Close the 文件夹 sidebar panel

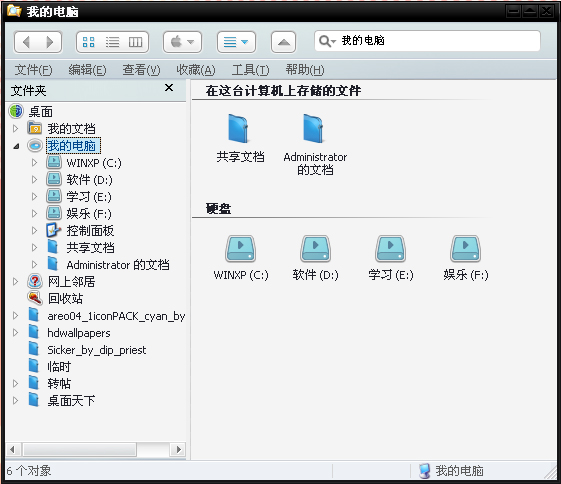169,88
